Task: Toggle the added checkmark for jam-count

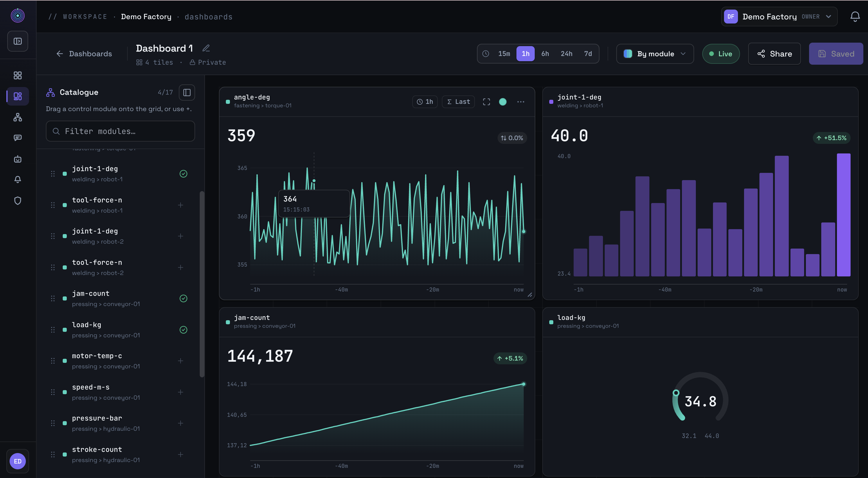Action: pos(183,298)
